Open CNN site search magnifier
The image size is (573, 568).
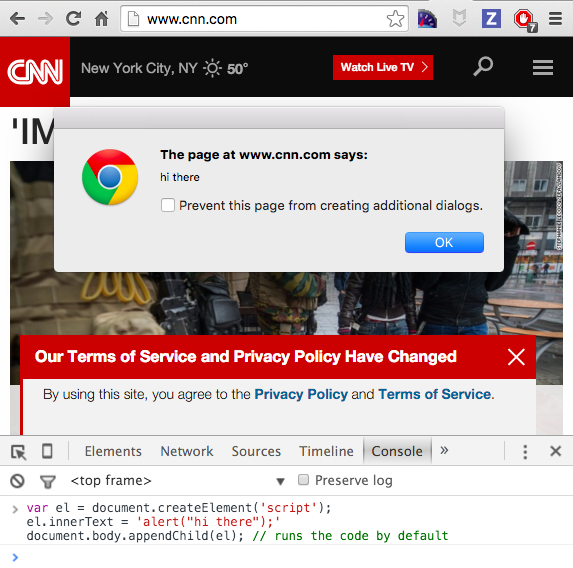tap(483, 67)
